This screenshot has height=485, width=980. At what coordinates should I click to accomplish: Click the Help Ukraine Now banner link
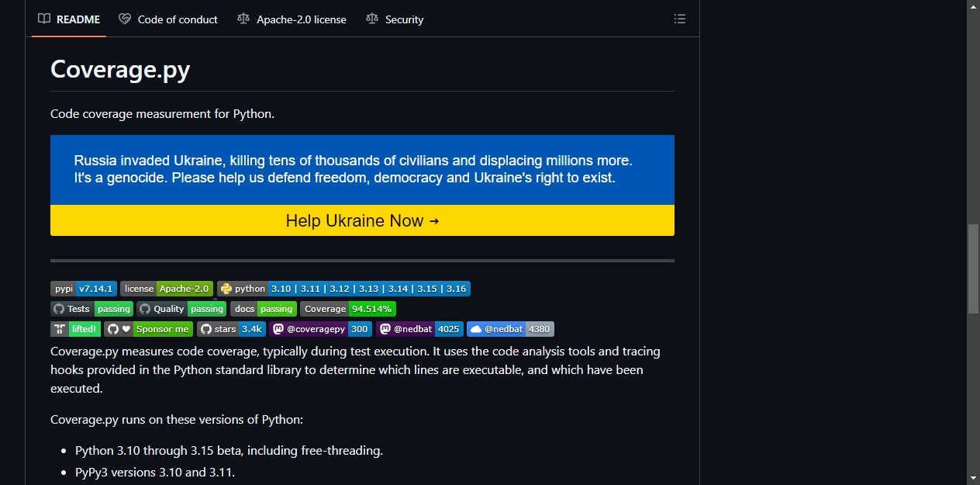point(362,220)
